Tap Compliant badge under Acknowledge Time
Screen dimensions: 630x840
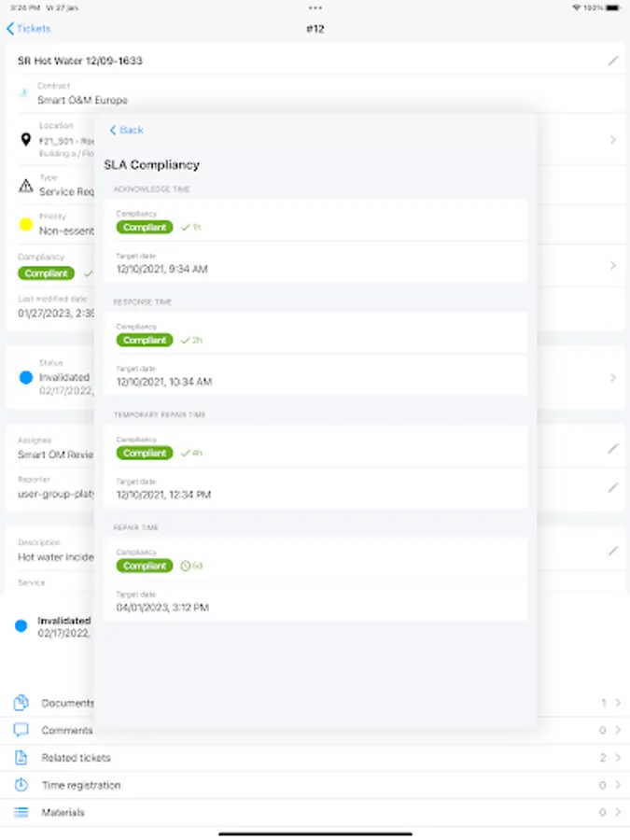click(x=145, y=227)
